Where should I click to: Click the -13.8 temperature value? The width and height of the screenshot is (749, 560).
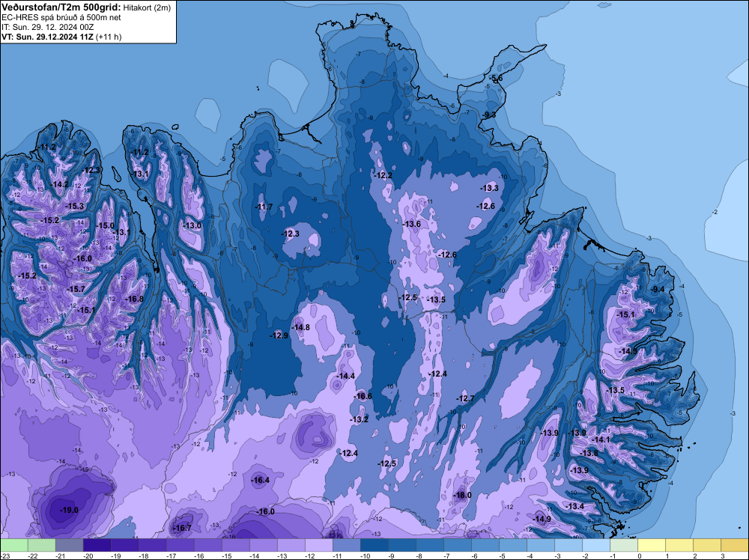(x=589, y=453)
